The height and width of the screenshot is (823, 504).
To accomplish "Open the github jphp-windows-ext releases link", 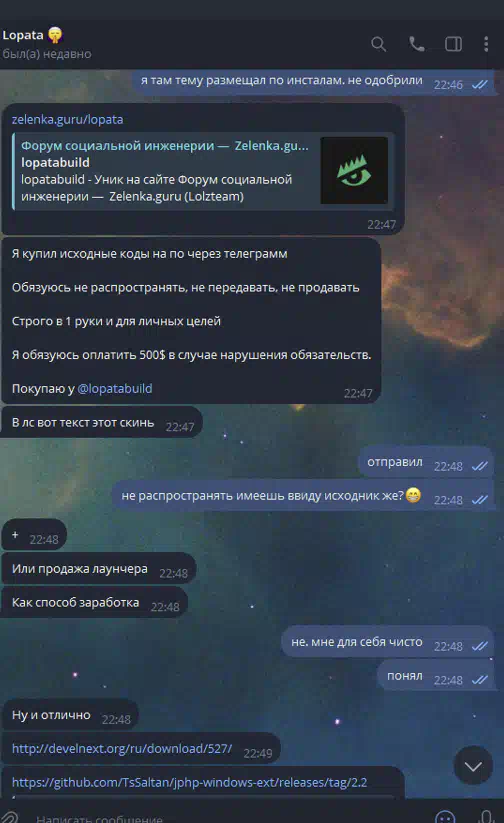I will (x=190, y=782).
